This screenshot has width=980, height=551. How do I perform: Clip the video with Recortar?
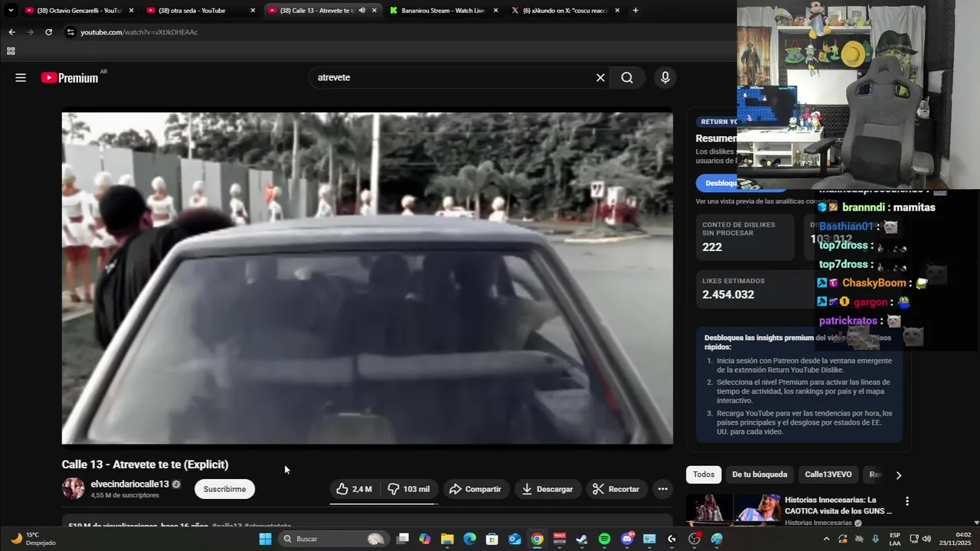pyautogui.click(x=616, y=489)
